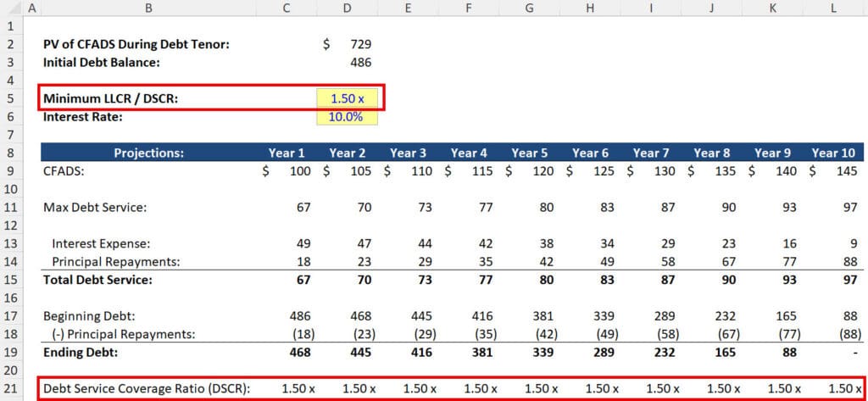Select Year 1 DSCR value 1.50 x
Image resolution: width=868 pixels, height=401 pixels.
tap(298, 388)
